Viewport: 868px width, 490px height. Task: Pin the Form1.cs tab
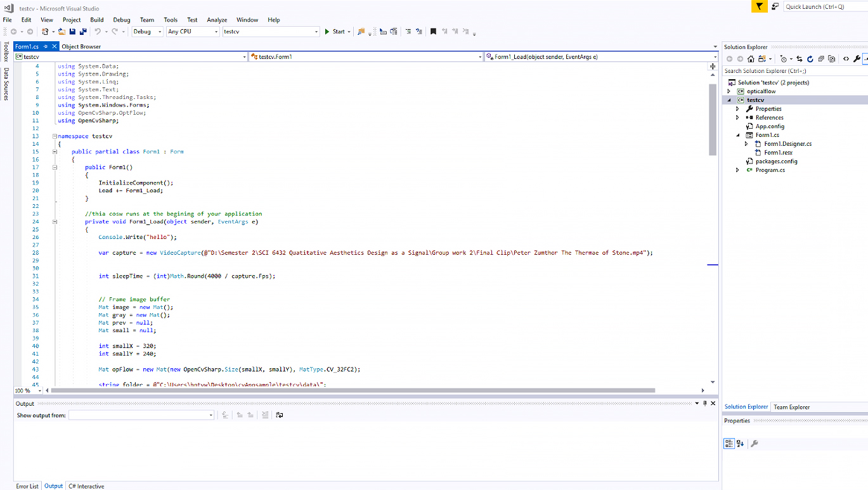tap(46, 46)
